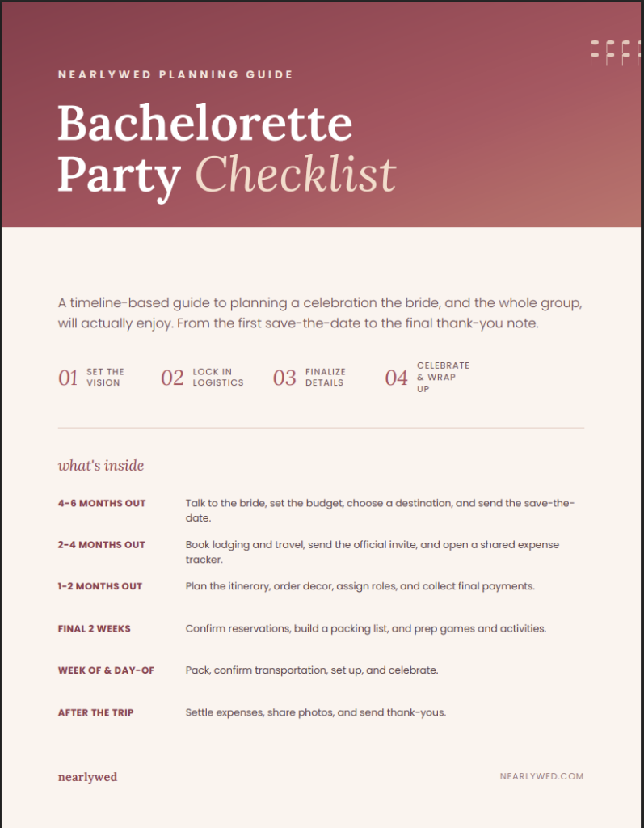Select the AFTER THE TRIP heading
644x828 pixels.
click(x=96, y=712)
